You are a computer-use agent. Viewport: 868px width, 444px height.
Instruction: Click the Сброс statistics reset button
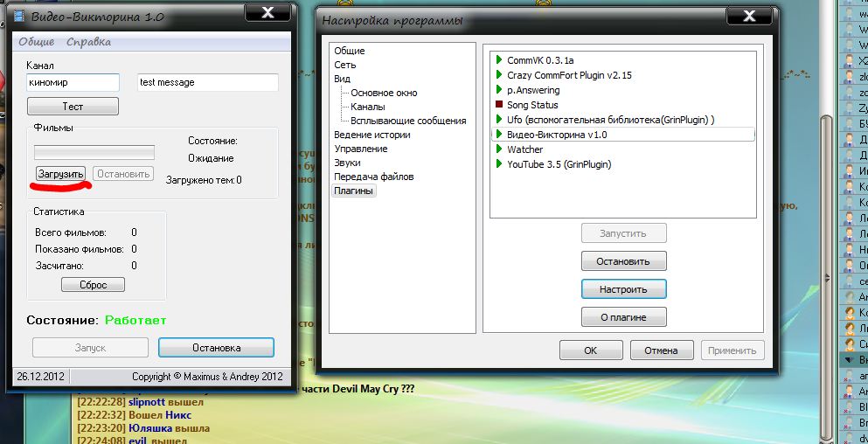[93, 285]
